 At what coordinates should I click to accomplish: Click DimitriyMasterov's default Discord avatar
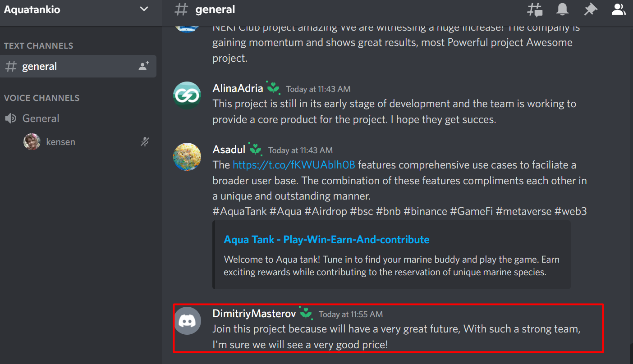(x=187, y=321)
